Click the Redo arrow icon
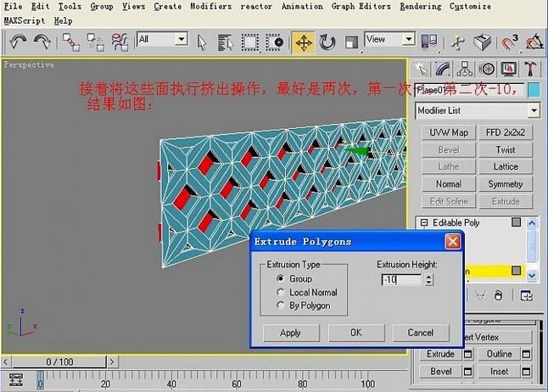 pyautogui.click(x=42, y=42)
